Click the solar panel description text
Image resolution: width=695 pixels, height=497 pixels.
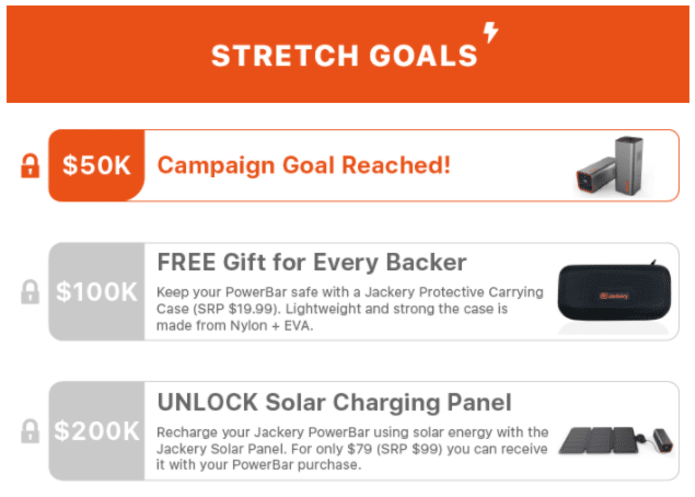click(353, 448)
